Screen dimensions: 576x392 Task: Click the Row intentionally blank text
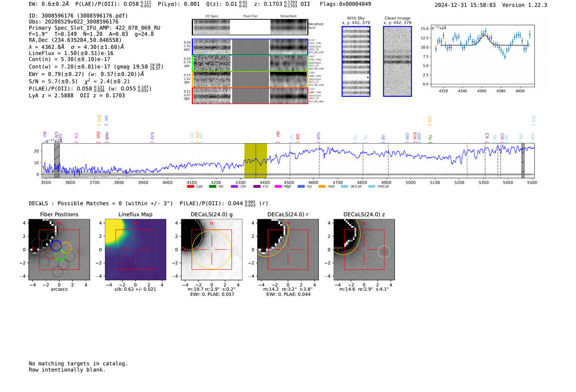[x=67, y=370]
